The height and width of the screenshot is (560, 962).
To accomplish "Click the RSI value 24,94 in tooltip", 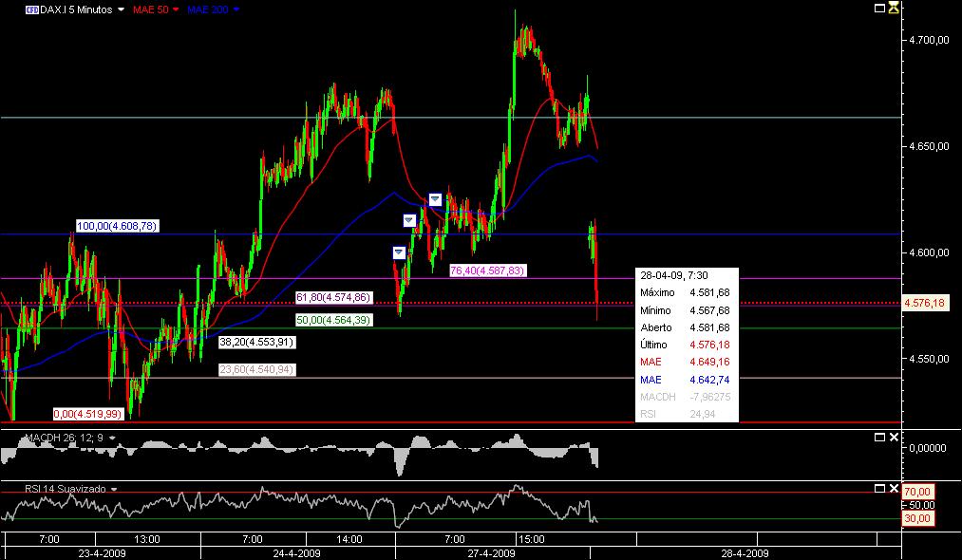I will (703, 414).
